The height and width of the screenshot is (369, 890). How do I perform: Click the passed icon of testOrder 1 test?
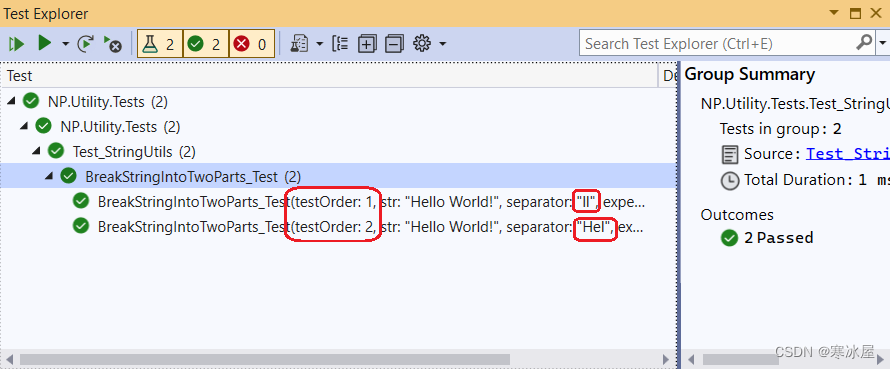click(x=81, y=201)
